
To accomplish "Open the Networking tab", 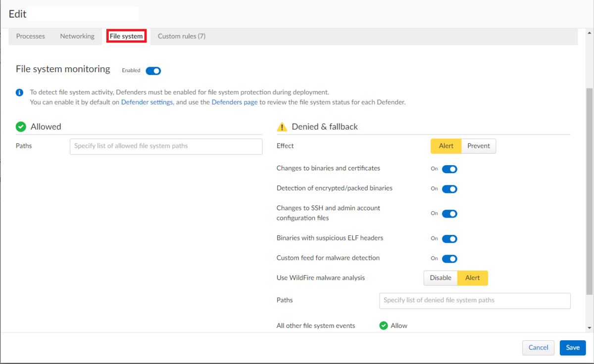I will (x=77, y=36).
